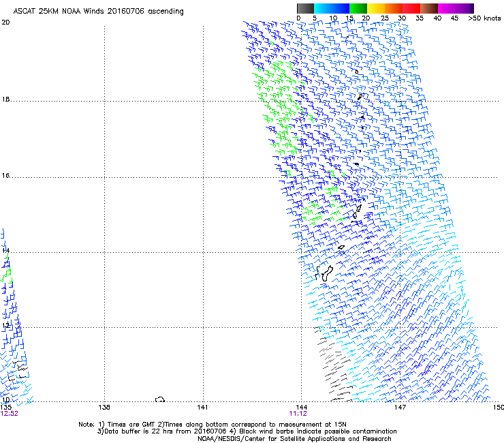Click the small atoll outline at 10N
The height and width of the screenshot is (443, 504).
[x=160, y=399]
